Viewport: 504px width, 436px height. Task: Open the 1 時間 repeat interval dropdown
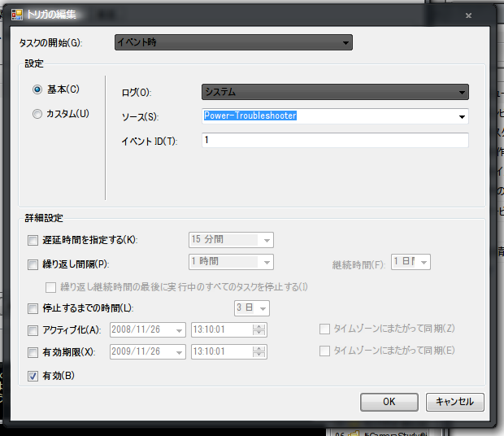pyautogui.click(x=267, y=262)
